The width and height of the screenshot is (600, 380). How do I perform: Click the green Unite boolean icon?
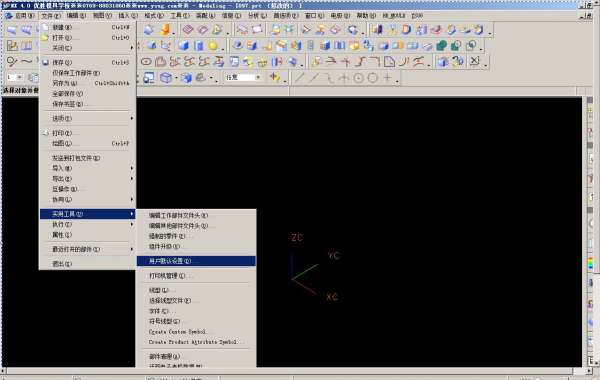(x=442, y=46)
